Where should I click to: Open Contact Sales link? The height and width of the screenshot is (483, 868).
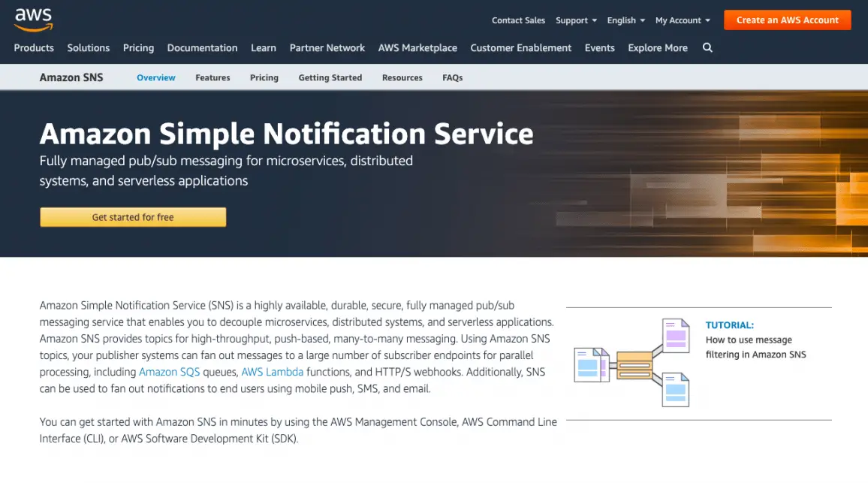coord(518,20)
